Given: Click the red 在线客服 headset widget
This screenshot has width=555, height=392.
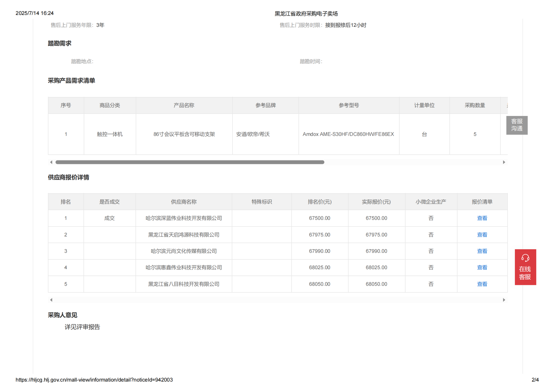Looking at the screenshot, I should click(525, 267).
